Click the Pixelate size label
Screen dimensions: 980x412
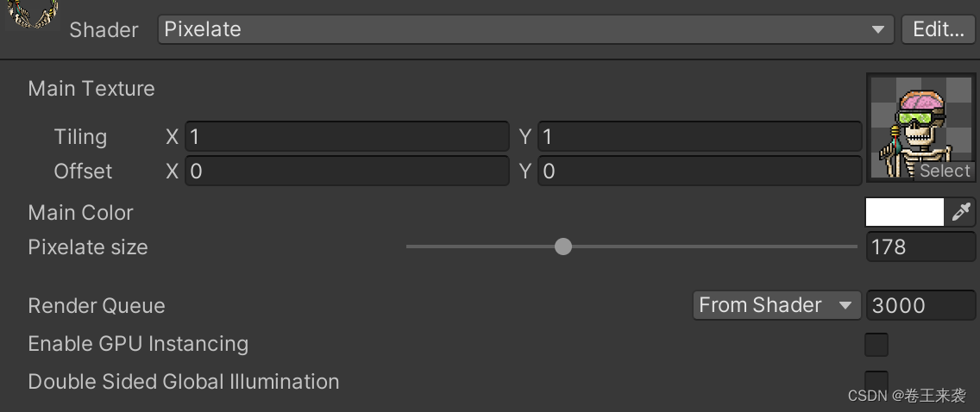click(88, 247)
